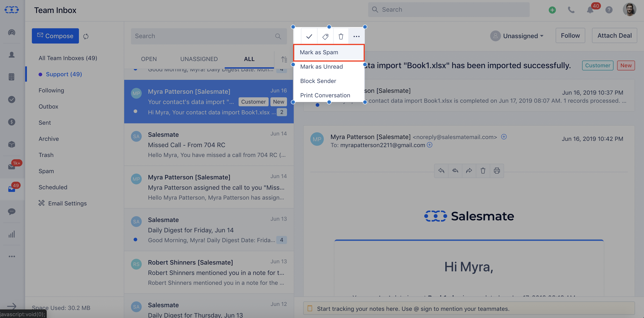The height and width of the screenshot is (318, 644).
Task: Expand sidebar with the arrow icon
Action: pyautogui.click(x=11, y=306)
